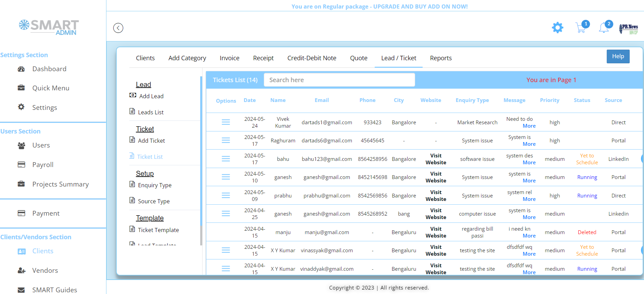Click the tickets Search here field
644x294 pixels.
tap(339, 80)
